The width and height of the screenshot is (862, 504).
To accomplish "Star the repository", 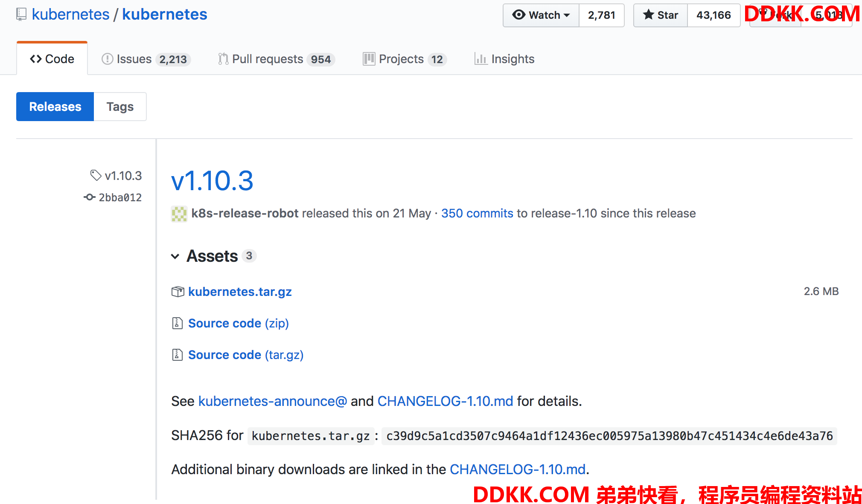I will click(x=661, y=15).
